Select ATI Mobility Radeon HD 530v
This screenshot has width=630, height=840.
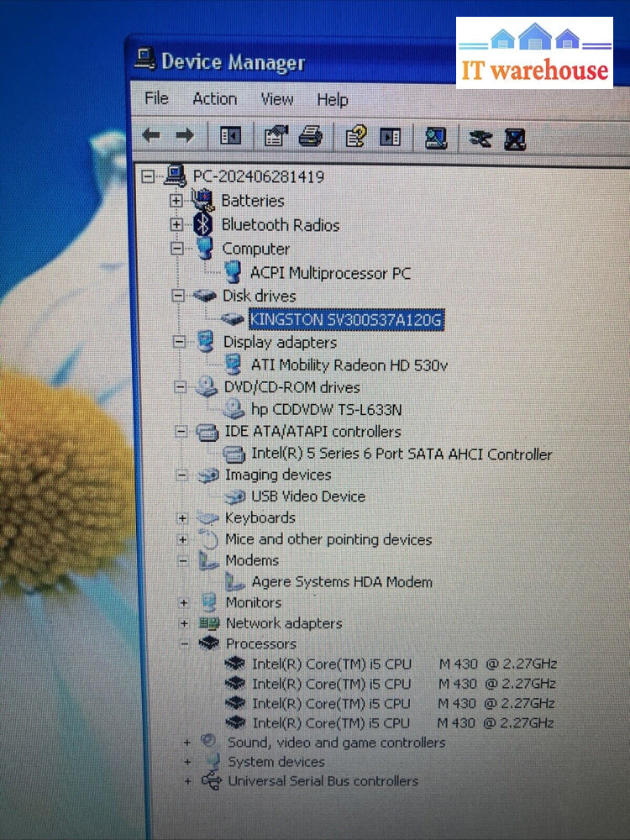(x=349, y=365)
